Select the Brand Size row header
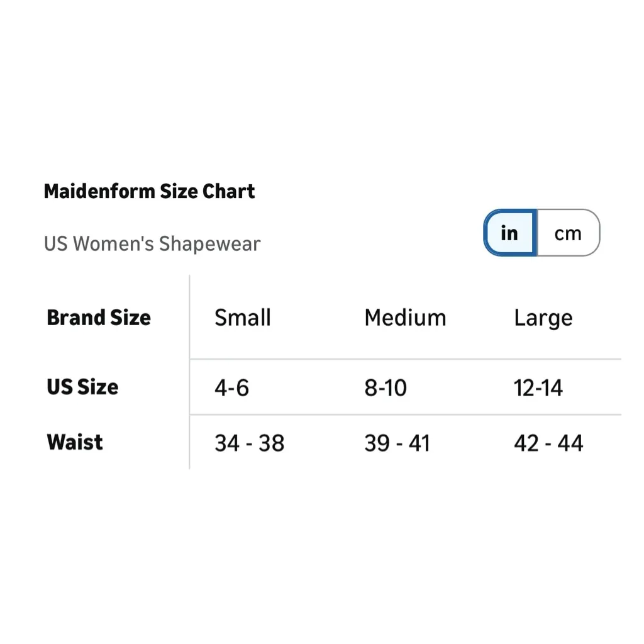This screenshot has width=644, height=644. tap(99, 318)
